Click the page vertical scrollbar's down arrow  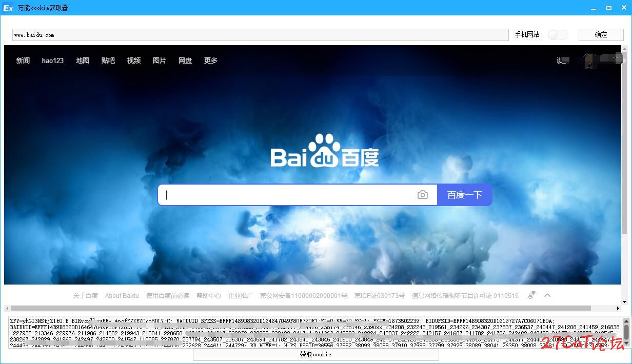click(x=624, y=301)
